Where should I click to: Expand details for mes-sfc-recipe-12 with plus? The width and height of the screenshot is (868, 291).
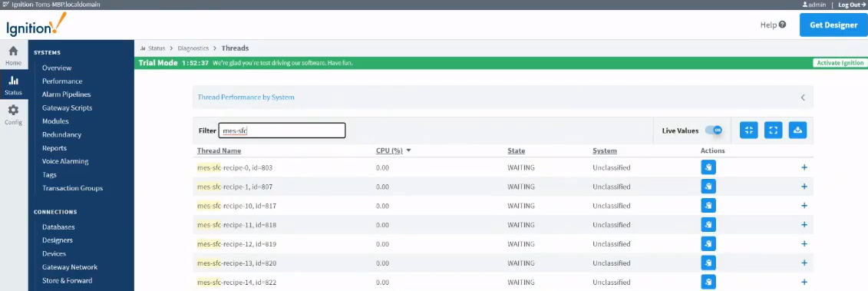pos(804,244)
